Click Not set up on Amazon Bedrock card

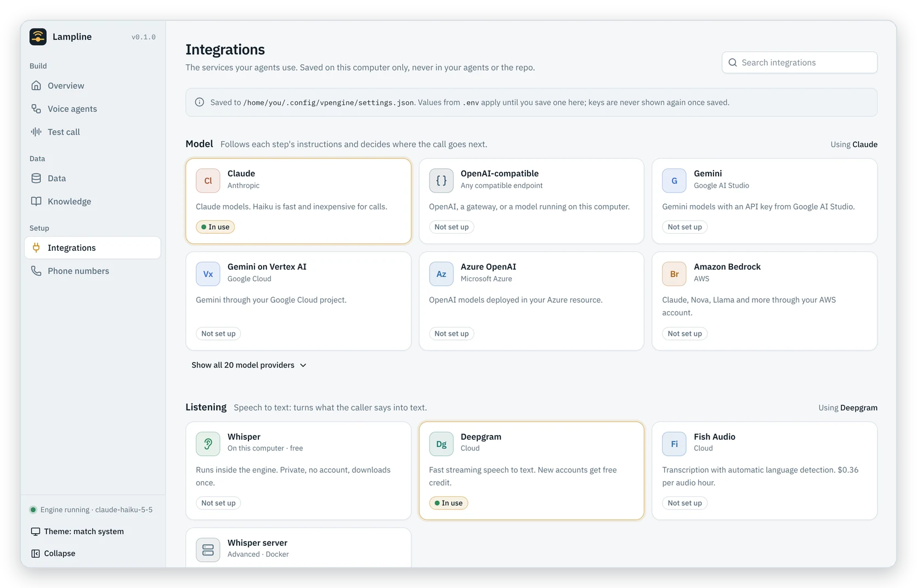[x=684, y=333]
